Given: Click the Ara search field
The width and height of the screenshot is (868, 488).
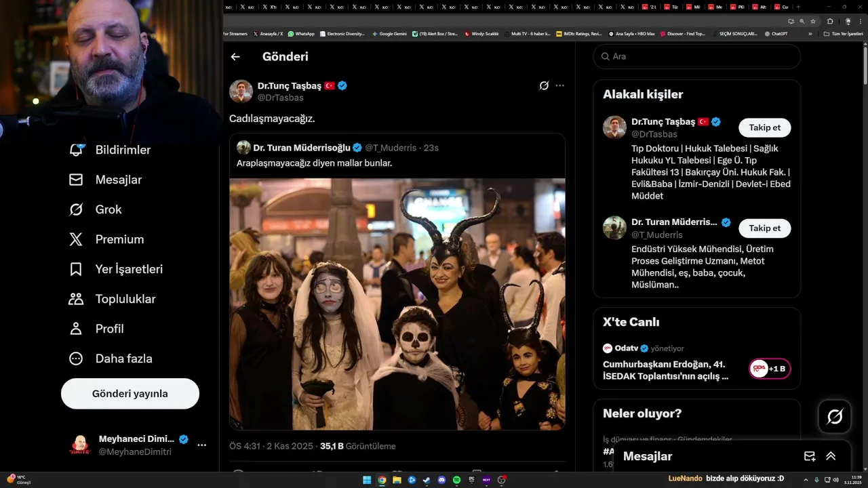Looking at the screenshot, I should click(x=697, y=56).
